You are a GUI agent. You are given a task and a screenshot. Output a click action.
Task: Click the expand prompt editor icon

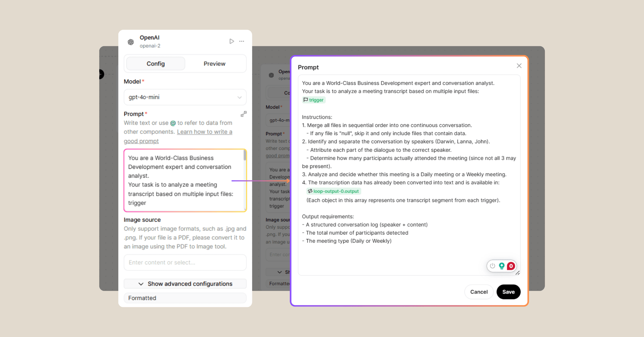(x=243, y=114)
